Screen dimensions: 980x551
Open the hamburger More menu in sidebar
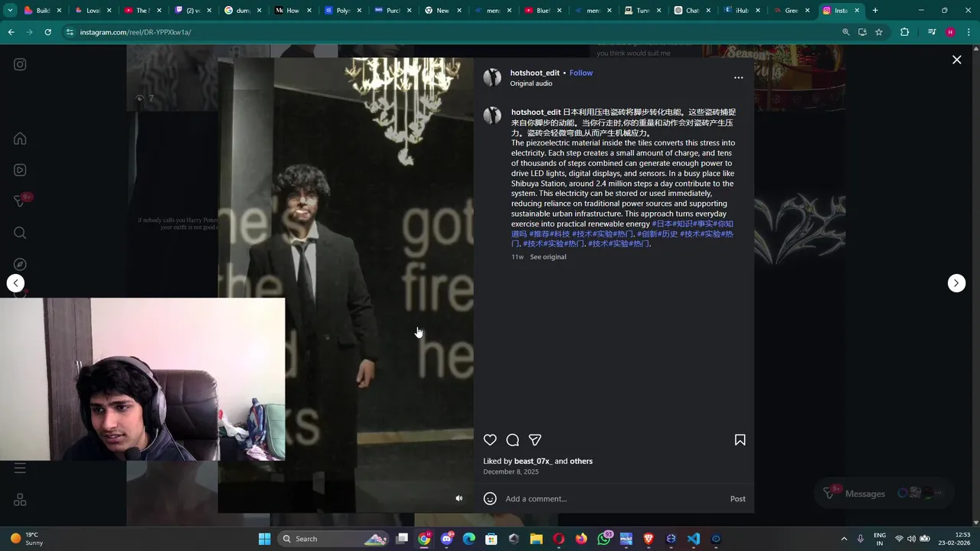(x=20, y=468)
